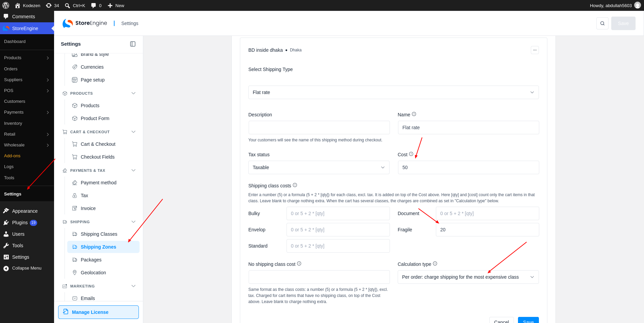Screen dimensions: 644x323
Task: Click the Bulky class cost field
Action: [x=338, y=213]
